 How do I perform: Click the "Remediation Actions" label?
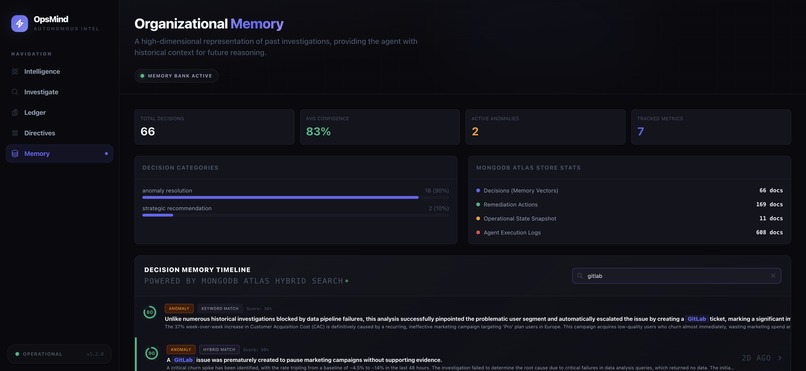(510, 205)
